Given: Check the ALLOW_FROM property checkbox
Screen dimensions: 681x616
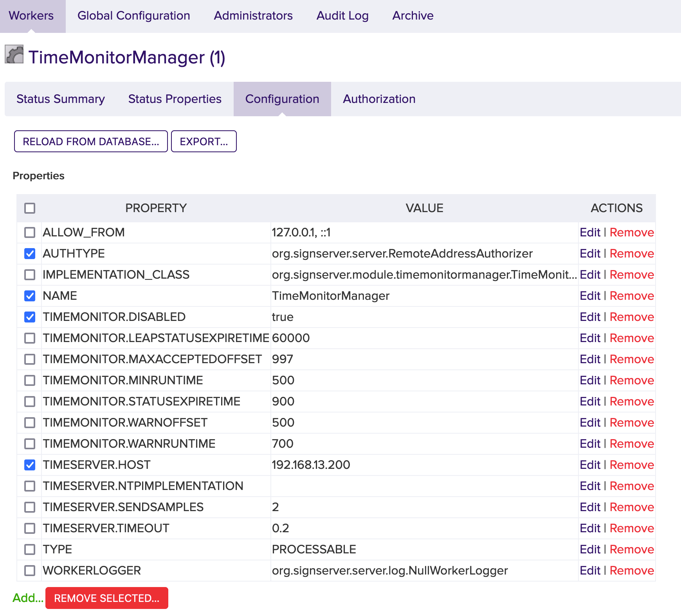Looking at the screenshot, I should (x=29, y=232).
